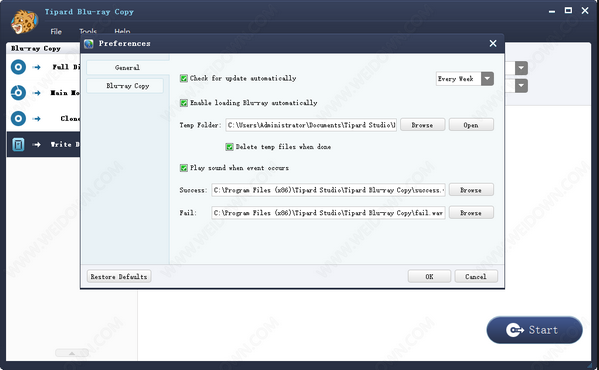Click the Success sound path field
Image resolution: width=599 pixels, height=370 pixels.
click(329, 190)
